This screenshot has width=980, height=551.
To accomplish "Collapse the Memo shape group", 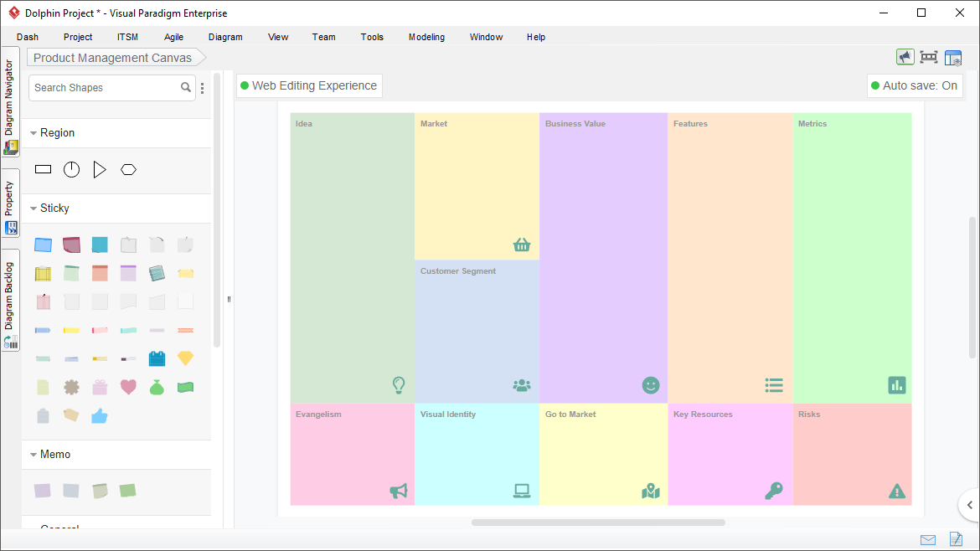I will pos(34,455).
